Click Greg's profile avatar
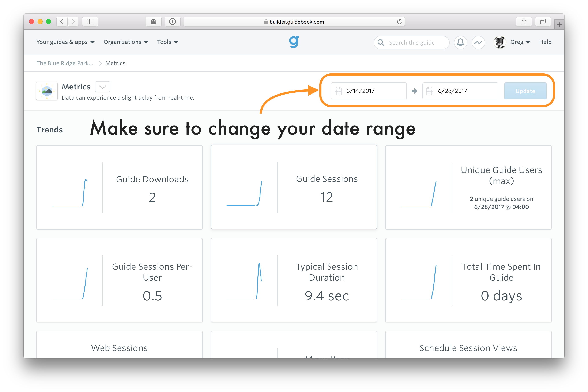Screen dimensions: 588x392 [x=500, y=42]
